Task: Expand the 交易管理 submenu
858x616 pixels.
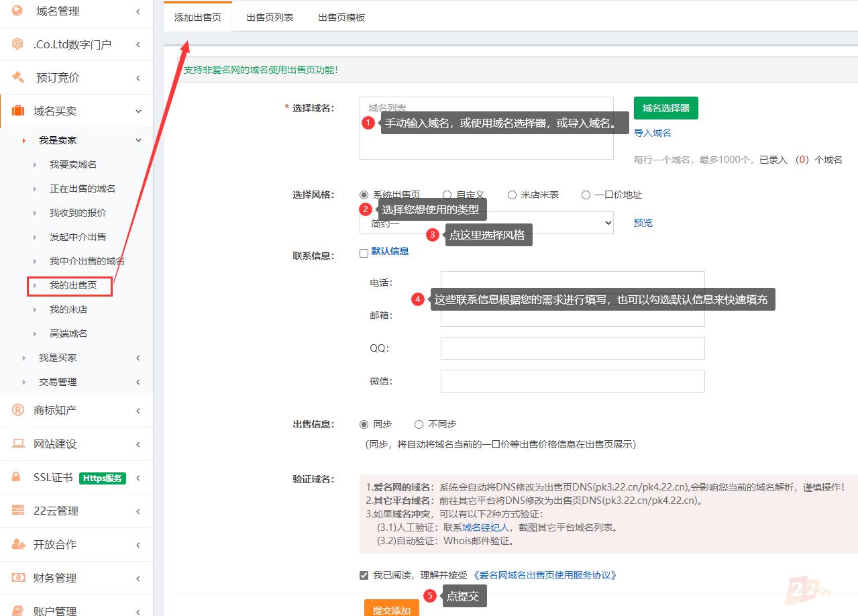Action: click(58, 382)
